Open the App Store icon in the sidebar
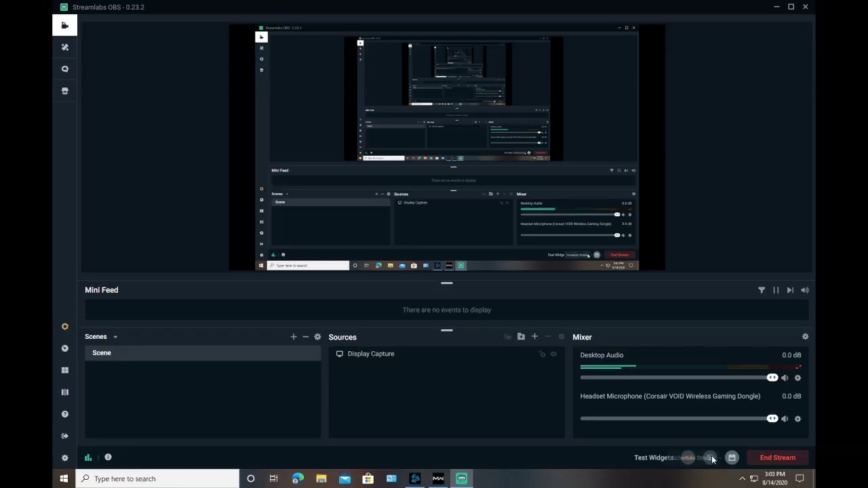The height and width of the screenshot is (488, 868). [x=65, y=91]
